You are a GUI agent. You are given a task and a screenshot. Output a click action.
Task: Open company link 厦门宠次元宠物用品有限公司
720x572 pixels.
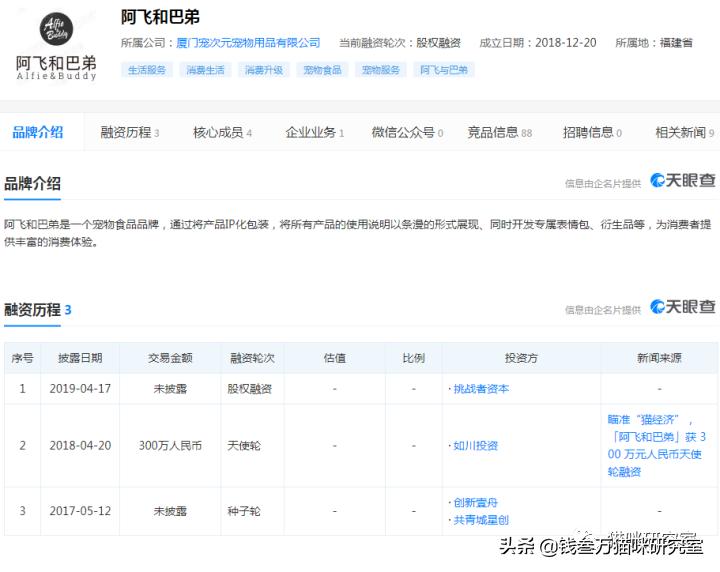coord(248,43)
